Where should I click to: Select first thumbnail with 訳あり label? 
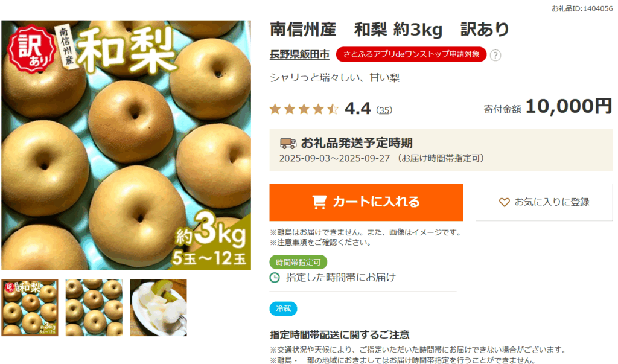pyautogui.click(x=30, y=308)
